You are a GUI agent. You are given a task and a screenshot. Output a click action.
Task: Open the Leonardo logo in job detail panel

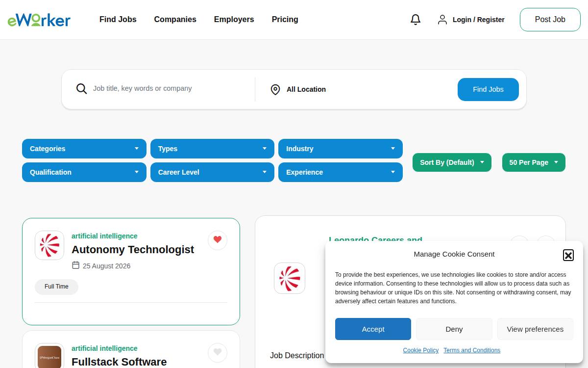coord(290,278)
